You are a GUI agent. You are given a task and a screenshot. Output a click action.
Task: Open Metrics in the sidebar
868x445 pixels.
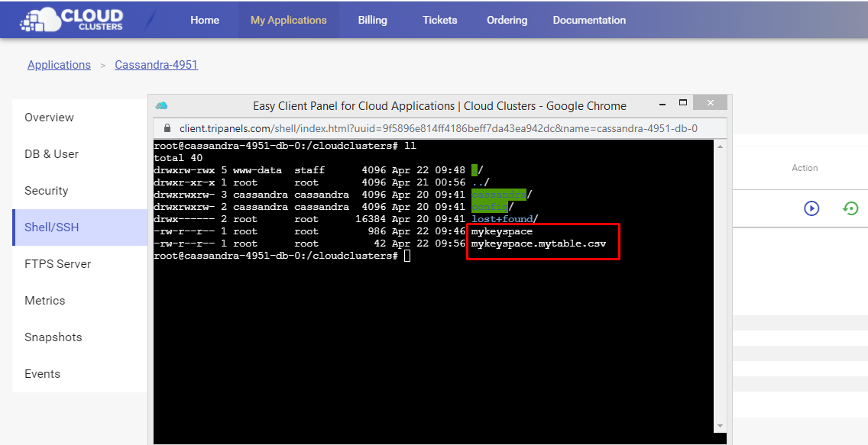[x=79, y=301]
